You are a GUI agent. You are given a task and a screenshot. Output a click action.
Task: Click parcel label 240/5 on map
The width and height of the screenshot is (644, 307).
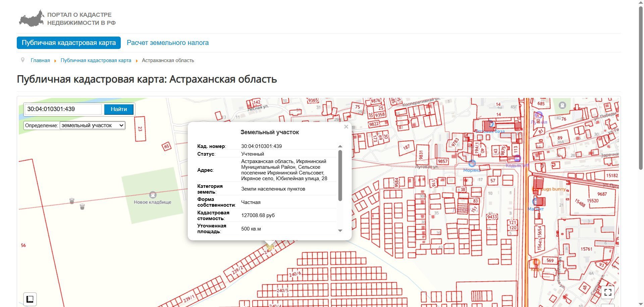pyautogui.click(x=283, y=291)
